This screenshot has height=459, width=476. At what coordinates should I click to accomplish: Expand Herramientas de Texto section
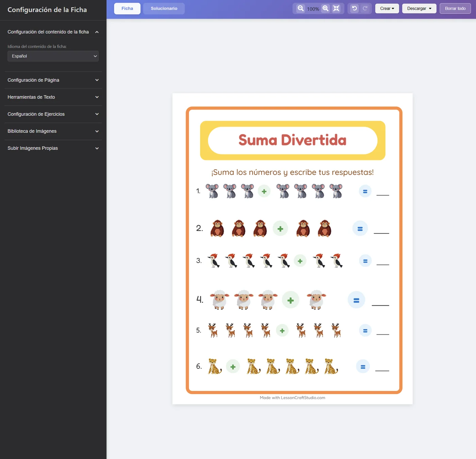[x=53, y=97]
